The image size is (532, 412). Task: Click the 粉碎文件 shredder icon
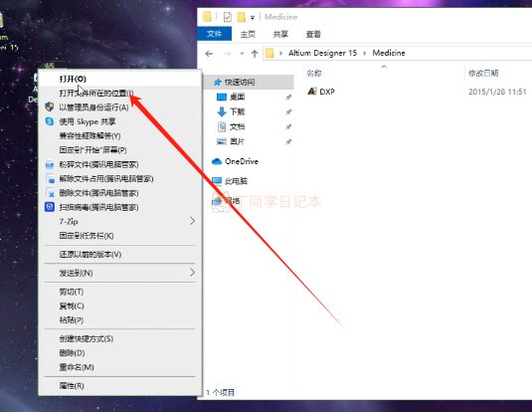point(50,165)
